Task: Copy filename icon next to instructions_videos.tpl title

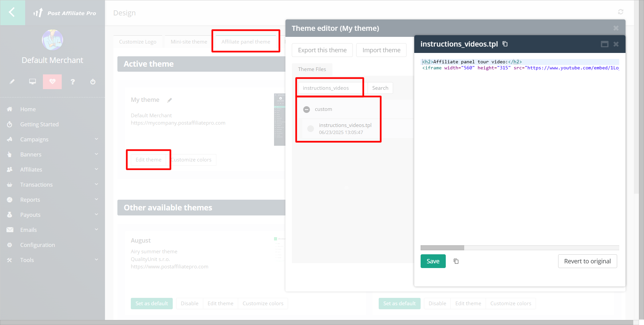Action: coord(505,44)
